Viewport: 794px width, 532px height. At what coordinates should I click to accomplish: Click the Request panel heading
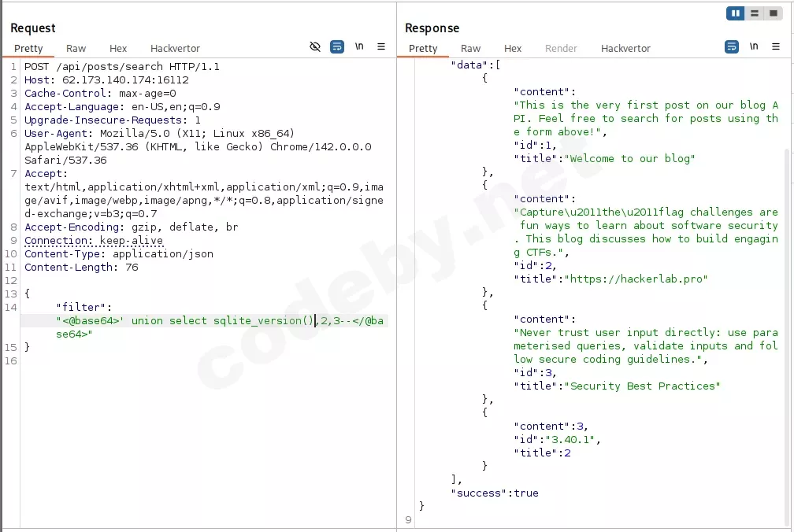(33, 28)
